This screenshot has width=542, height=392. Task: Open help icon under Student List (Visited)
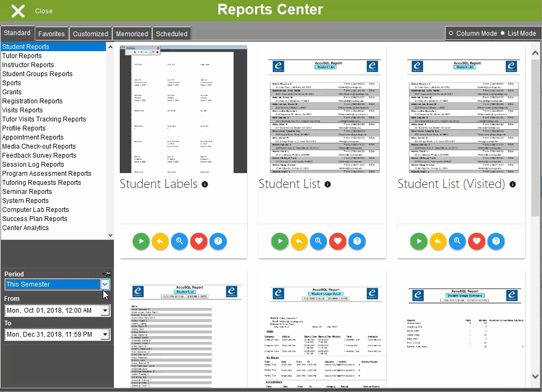tap(496, 241)
